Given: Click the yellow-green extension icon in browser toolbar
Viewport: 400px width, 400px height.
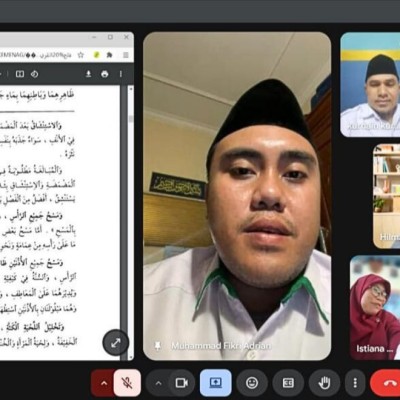Looking at the screenshot, I should coord(96,55).
